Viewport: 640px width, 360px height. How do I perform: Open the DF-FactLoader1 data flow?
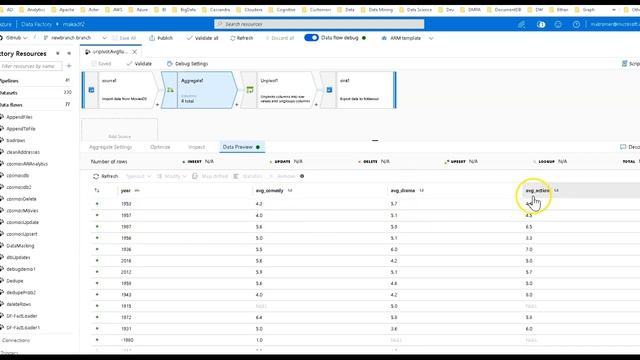[23, 328]
